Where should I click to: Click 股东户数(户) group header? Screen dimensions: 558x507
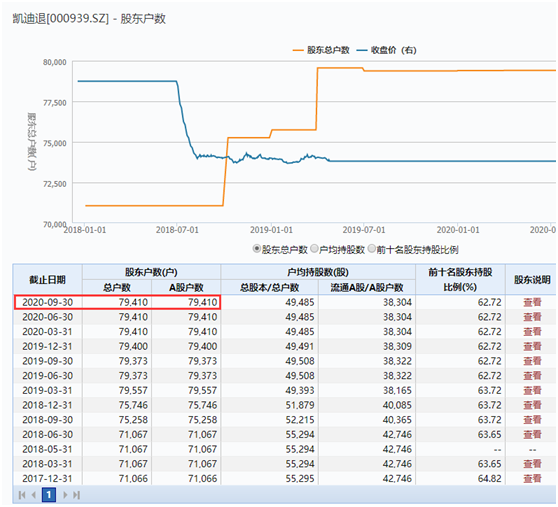(151, 272)
